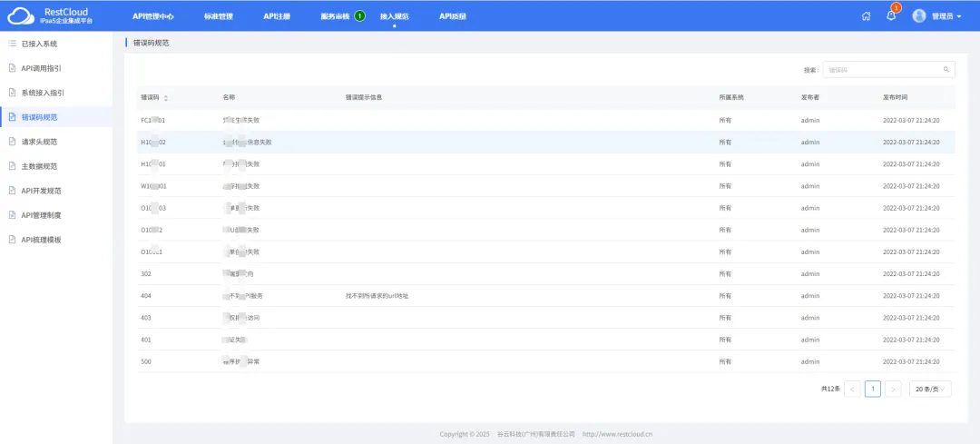Click the RestCloud cloud logo
This screenshot has height=444, width=980.
[x=20, y=16]
